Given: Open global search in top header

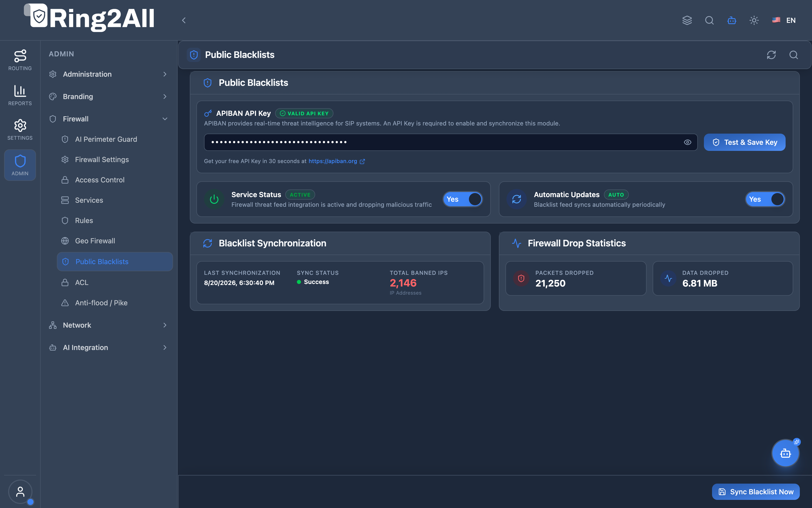Looking at the screenshot, I should pyautogui.click(x=709, y=20).
